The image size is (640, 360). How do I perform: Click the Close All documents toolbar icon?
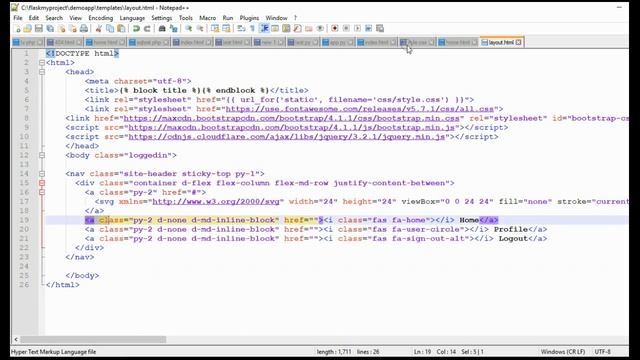tap(73, 29)
